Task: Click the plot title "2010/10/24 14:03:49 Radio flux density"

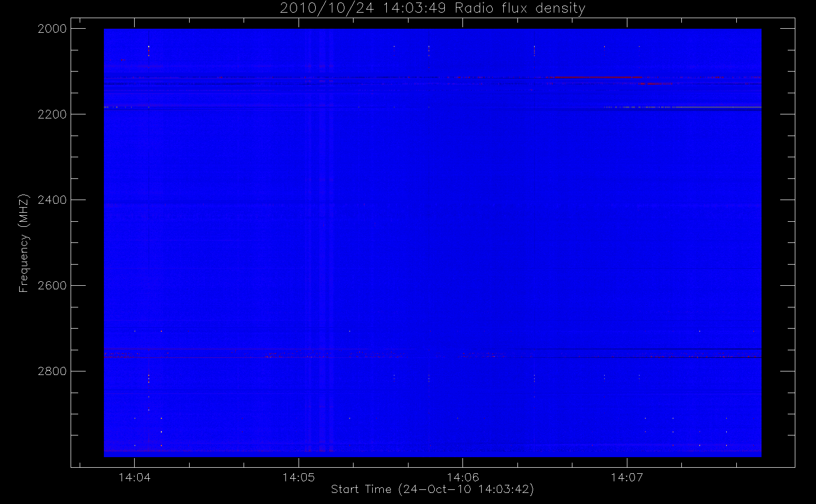Action: (433, 9)
